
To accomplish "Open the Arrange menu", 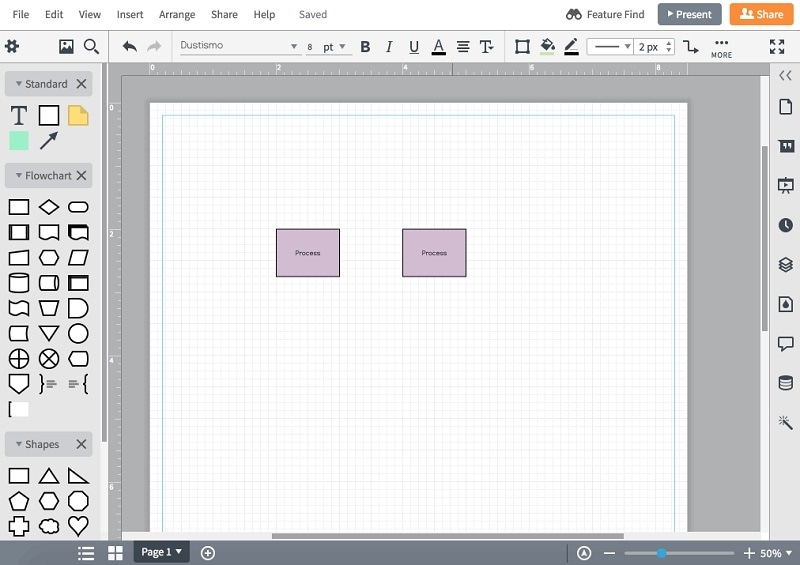I will [x=177, y=14].
